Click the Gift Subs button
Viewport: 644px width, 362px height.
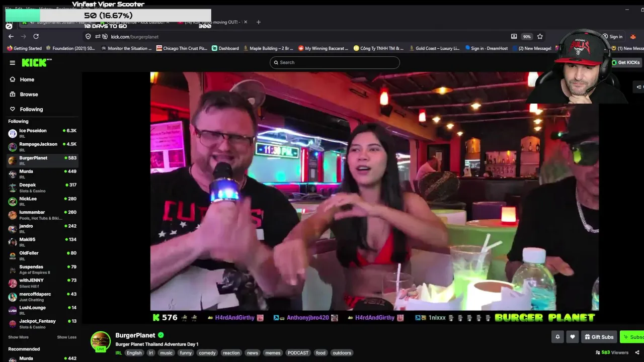click(599, 337)
